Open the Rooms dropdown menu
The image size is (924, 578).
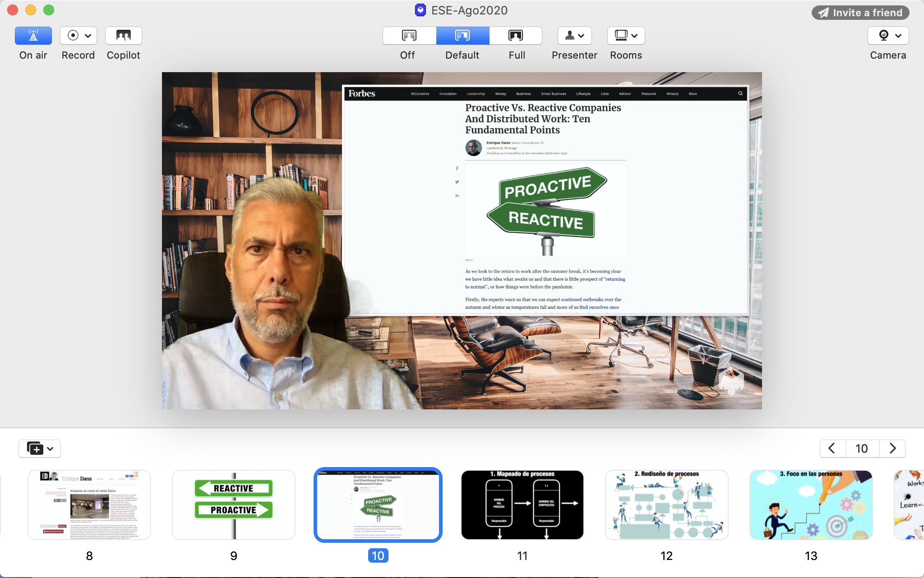click(626, 36)
